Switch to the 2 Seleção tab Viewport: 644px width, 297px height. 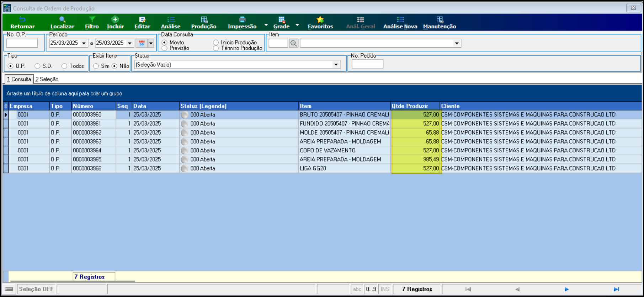pyautogui.click(x=47, y=79)
